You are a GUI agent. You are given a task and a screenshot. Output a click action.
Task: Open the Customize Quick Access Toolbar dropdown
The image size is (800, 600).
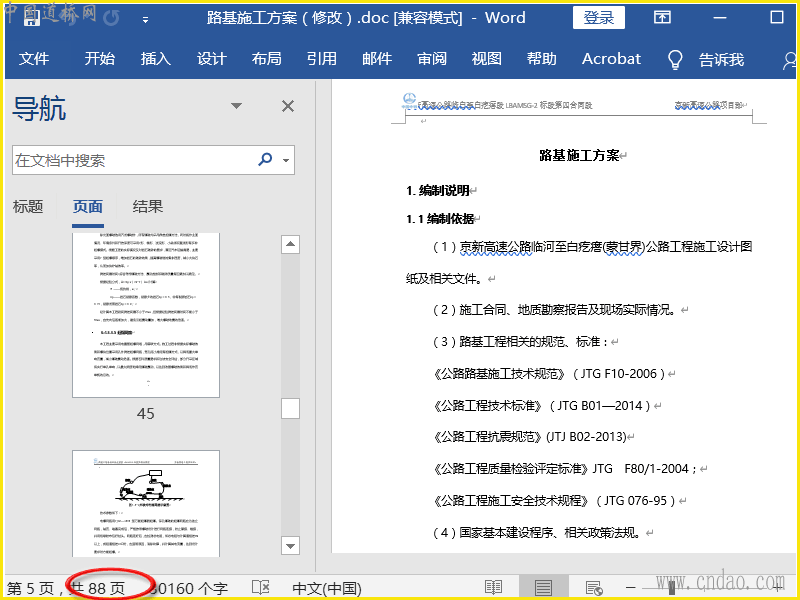pos(145,19)
